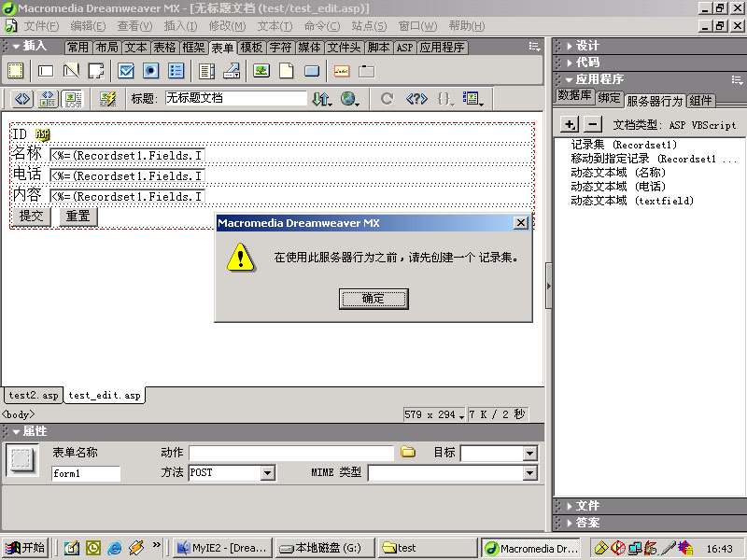
Task: Click the 确定 button in the dialog
Action: click(373, 299)
